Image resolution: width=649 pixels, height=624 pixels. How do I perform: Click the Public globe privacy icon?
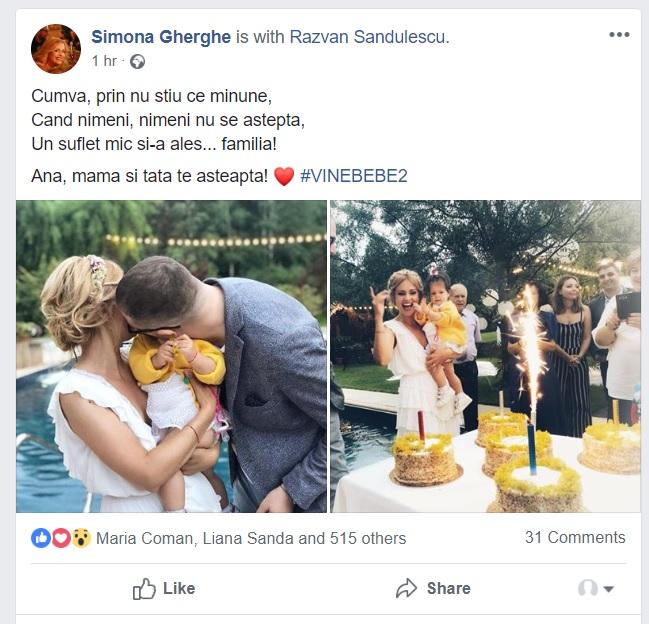tap(137, 61)
